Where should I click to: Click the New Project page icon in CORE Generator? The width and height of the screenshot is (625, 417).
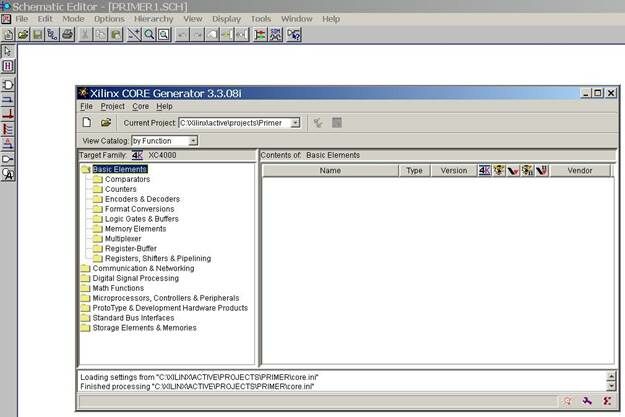pos(87,122)
